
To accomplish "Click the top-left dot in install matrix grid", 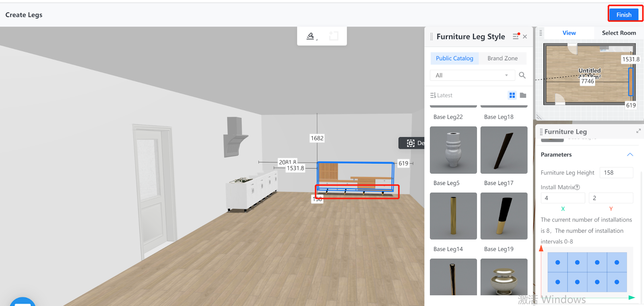I will point(557,262).
